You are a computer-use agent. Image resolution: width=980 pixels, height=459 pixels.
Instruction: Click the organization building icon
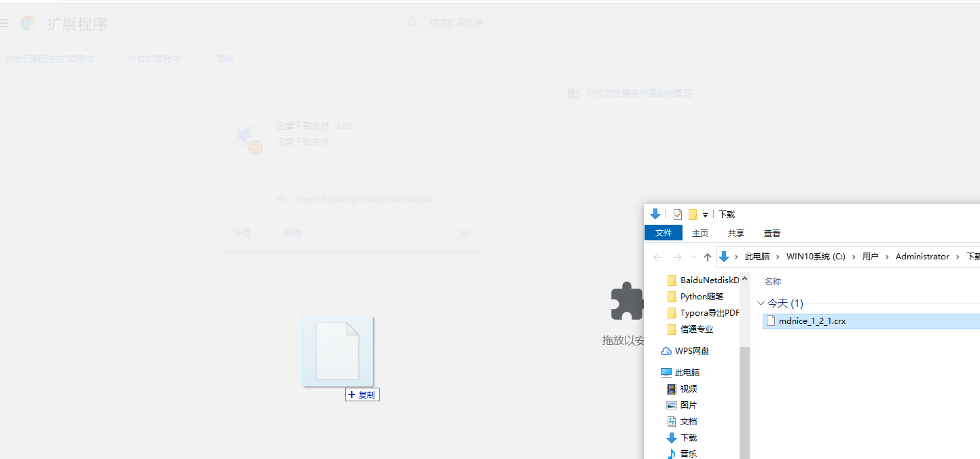click(574, 93)
